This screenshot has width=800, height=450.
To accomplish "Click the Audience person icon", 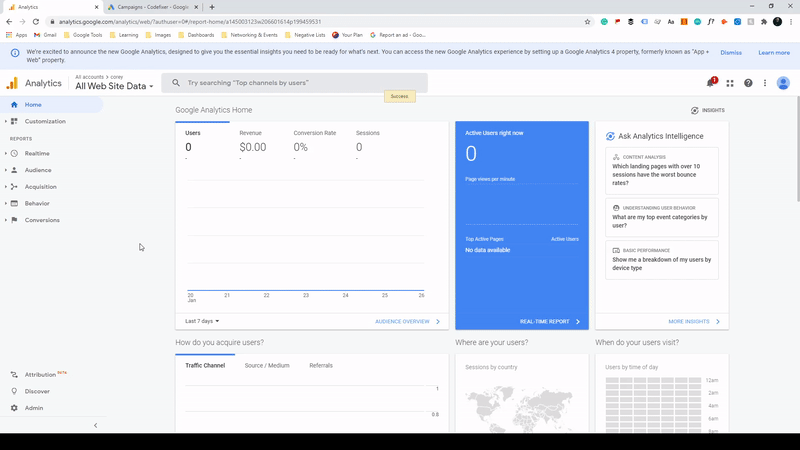I will coord(14,170).
